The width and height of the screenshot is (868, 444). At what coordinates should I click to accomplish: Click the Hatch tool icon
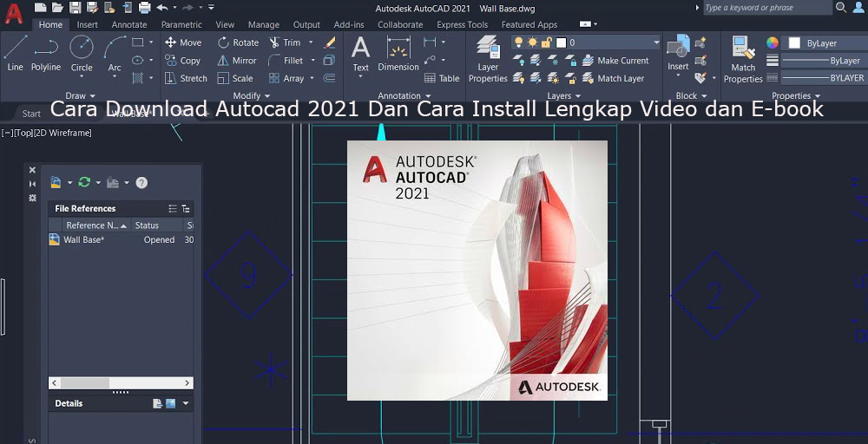pyautogui.click(x=138, y=78)
